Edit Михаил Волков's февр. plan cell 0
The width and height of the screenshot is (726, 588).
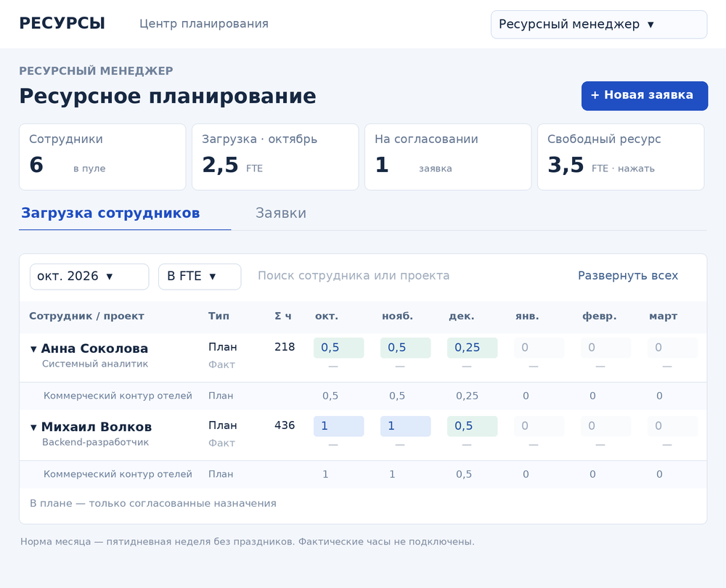click(605, 426)
